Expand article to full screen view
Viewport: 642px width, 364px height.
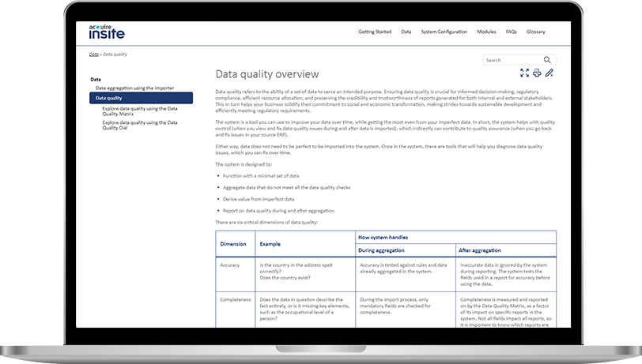click(524, 73)
